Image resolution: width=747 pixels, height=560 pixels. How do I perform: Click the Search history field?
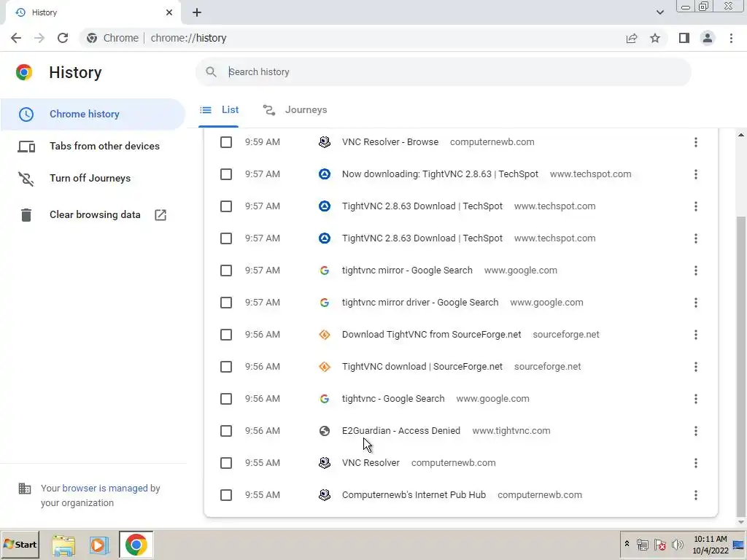[x=443, y=72]
